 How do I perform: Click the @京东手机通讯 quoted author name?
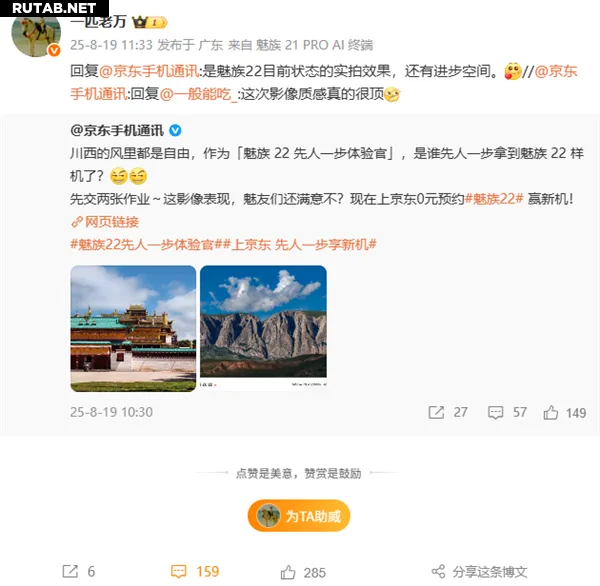117,131
